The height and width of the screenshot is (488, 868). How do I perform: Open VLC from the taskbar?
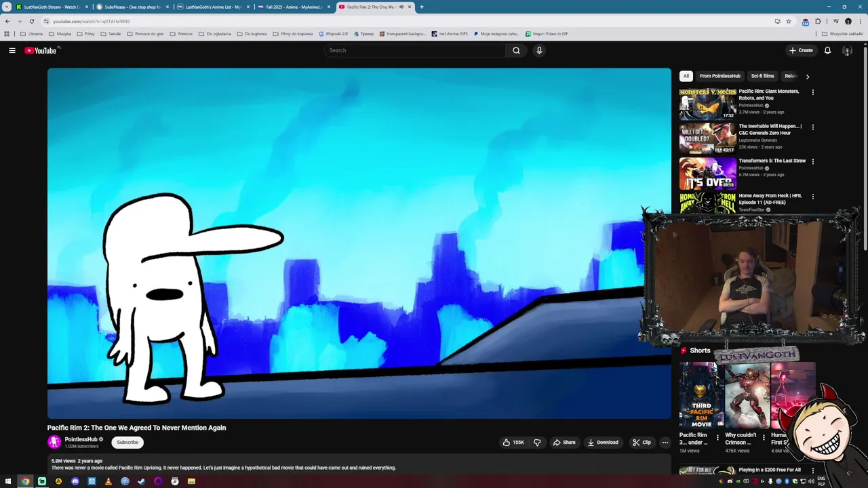(x=108, y=481)
